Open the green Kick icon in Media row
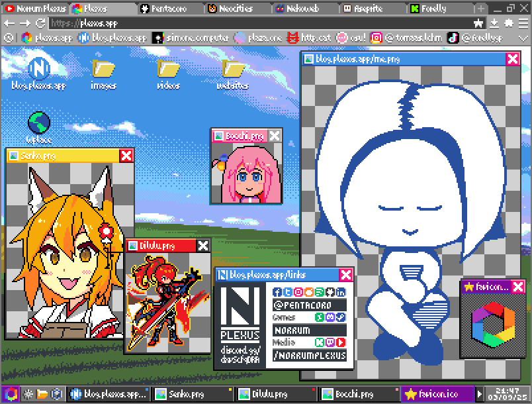 (320, 342)
